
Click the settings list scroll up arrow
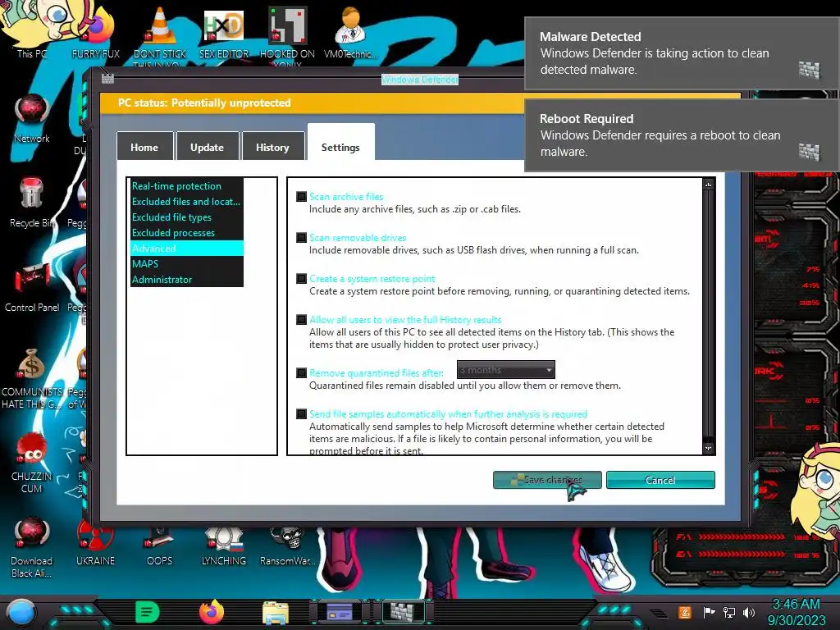[x=708, y=185]
